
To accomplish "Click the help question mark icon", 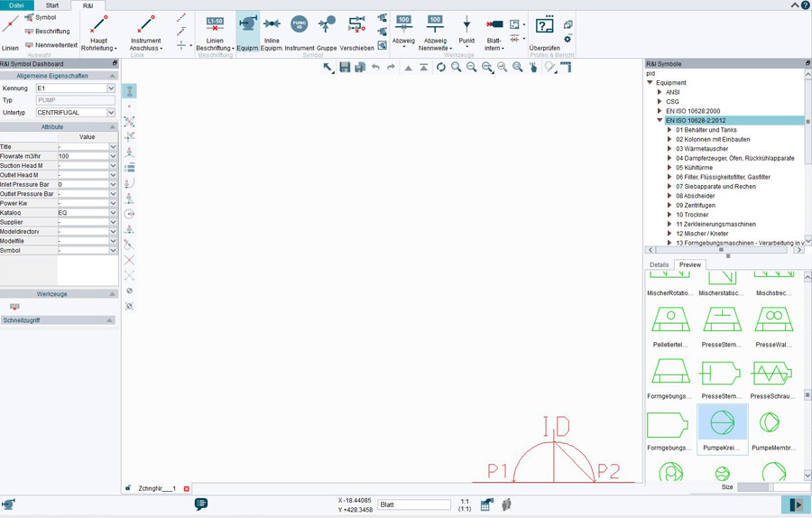I will [x=806, y=5].
